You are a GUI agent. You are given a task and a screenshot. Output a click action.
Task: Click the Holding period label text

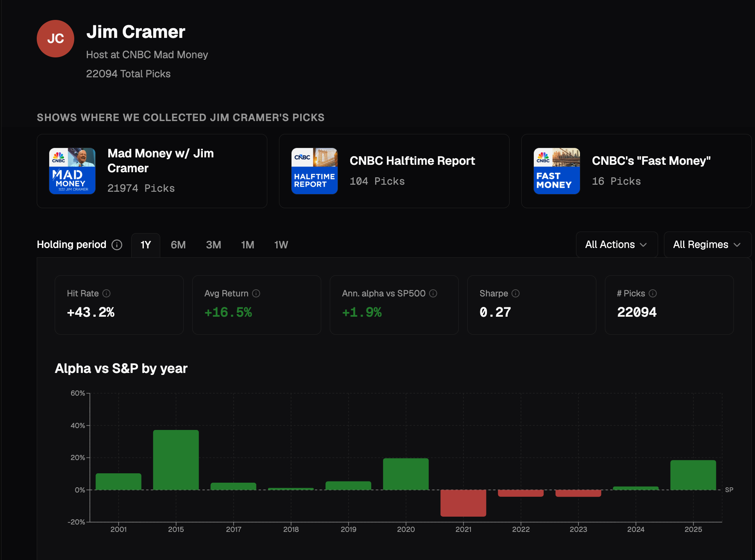pyautogui.click(x=72, y=244)
